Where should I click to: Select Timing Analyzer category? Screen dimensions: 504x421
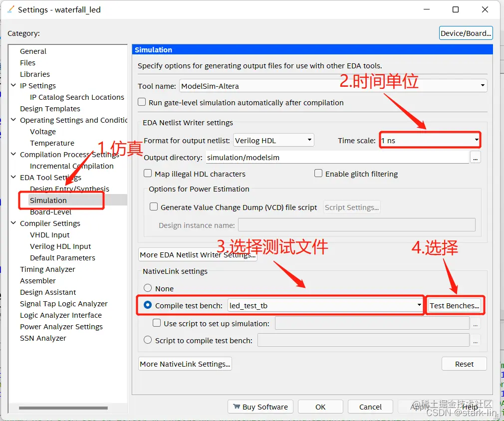(x=47, y=269)
